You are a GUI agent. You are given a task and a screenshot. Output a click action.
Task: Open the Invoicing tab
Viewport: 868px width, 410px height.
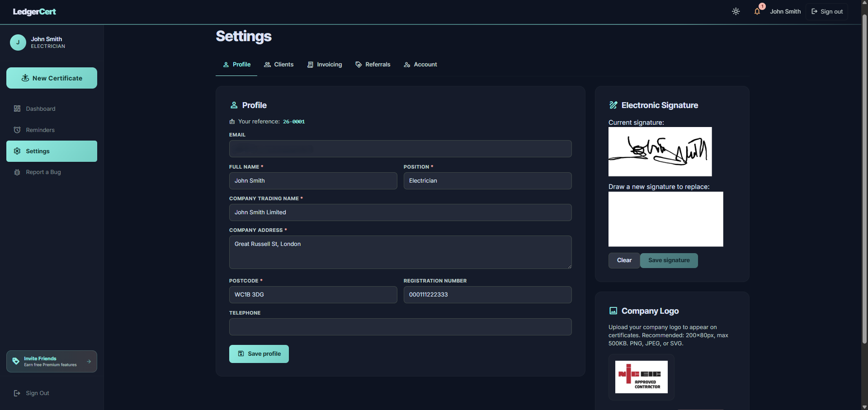point(325,64)
